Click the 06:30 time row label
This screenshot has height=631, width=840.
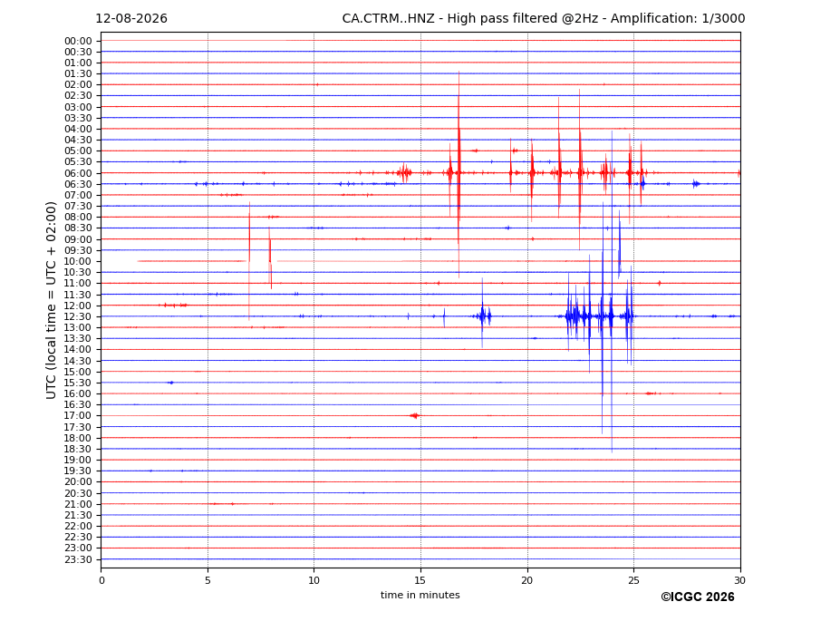coord(78,184)
